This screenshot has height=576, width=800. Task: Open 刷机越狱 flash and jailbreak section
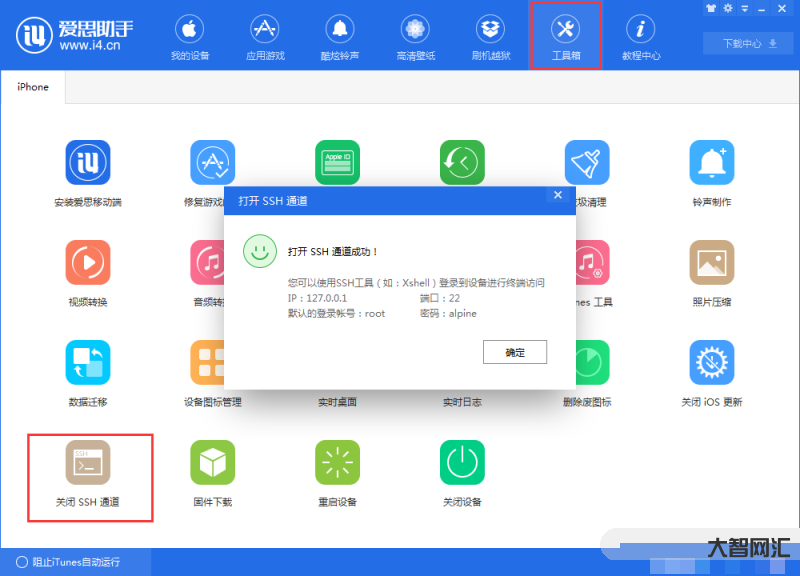pos(491,37)
